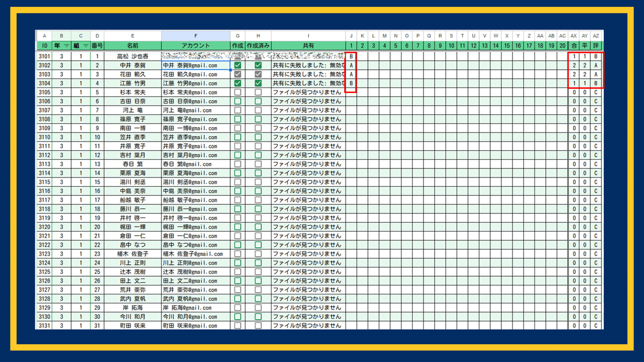The width and height of the screenshot is (644, 362).
Task: Select the name cell 栗原 夏海
Action: click(133, 173)
